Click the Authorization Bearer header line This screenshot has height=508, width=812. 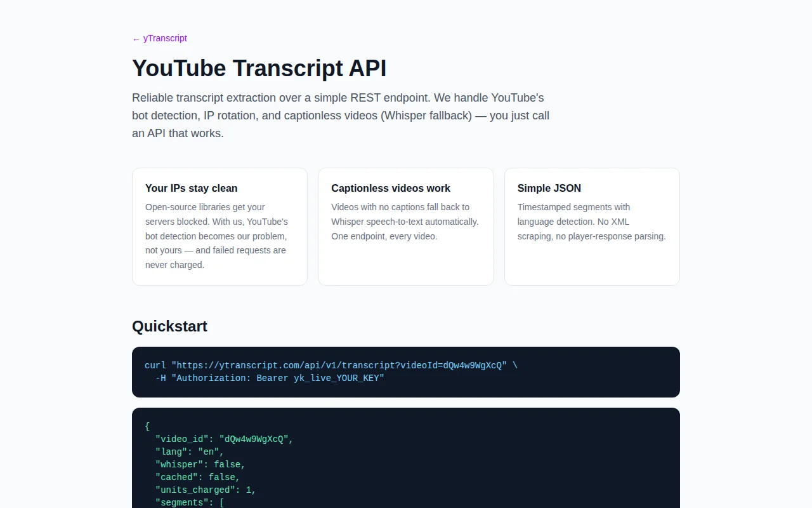pos(270,378)
